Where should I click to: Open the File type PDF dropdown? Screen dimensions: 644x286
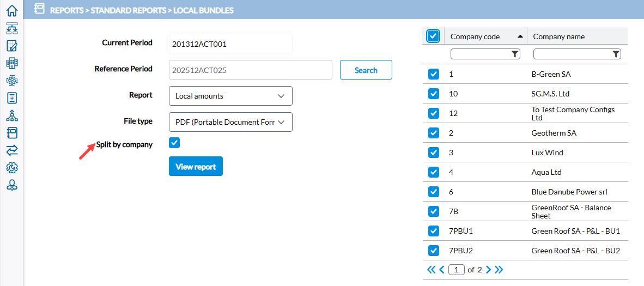(x=230, y=122)
